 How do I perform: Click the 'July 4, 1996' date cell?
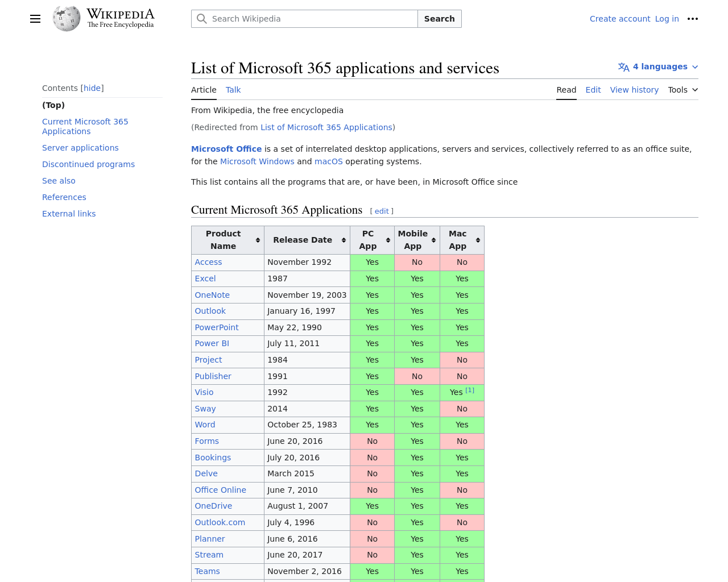click(307, 522)
